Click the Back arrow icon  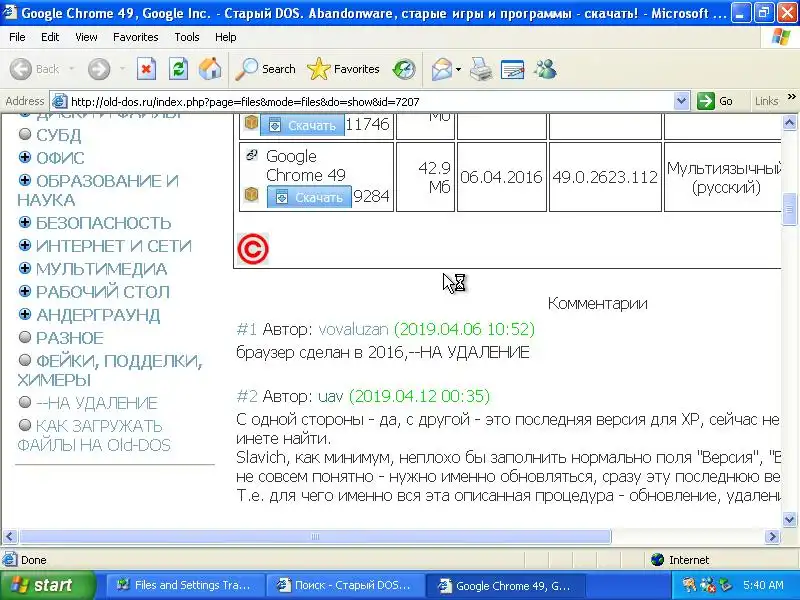pyautogui.click(x=21, y=69)
